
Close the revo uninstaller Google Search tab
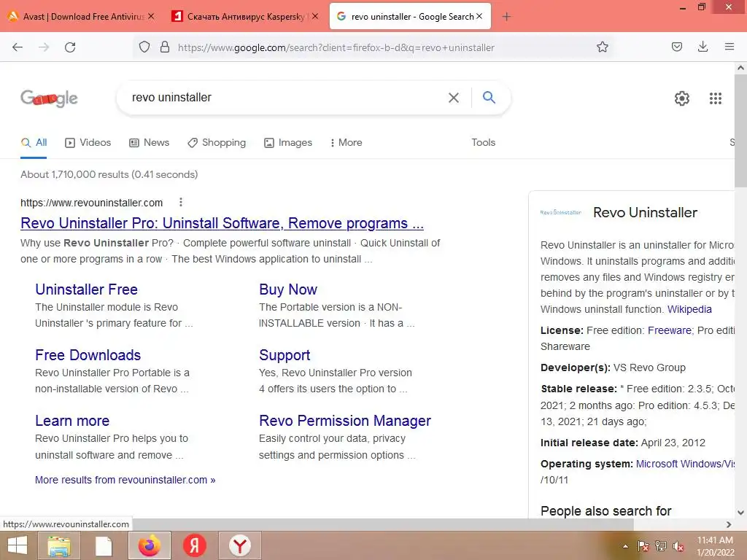click(479, 16)
